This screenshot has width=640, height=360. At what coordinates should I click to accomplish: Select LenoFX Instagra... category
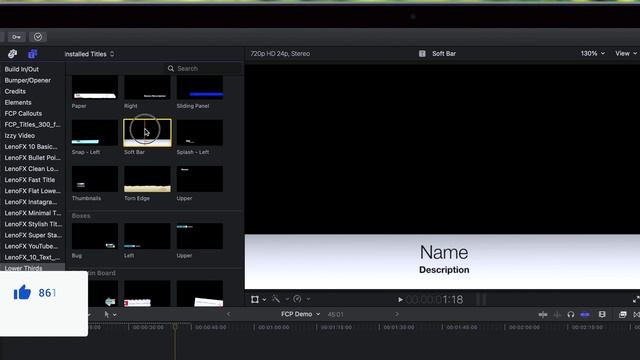[31, 202]
